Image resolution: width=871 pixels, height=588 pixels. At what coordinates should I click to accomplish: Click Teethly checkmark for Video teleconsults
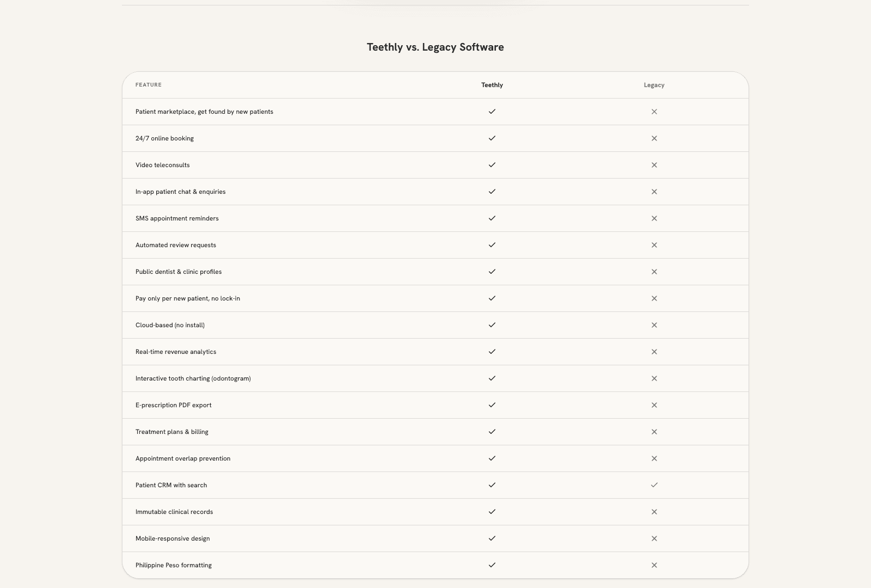[492, 165]
